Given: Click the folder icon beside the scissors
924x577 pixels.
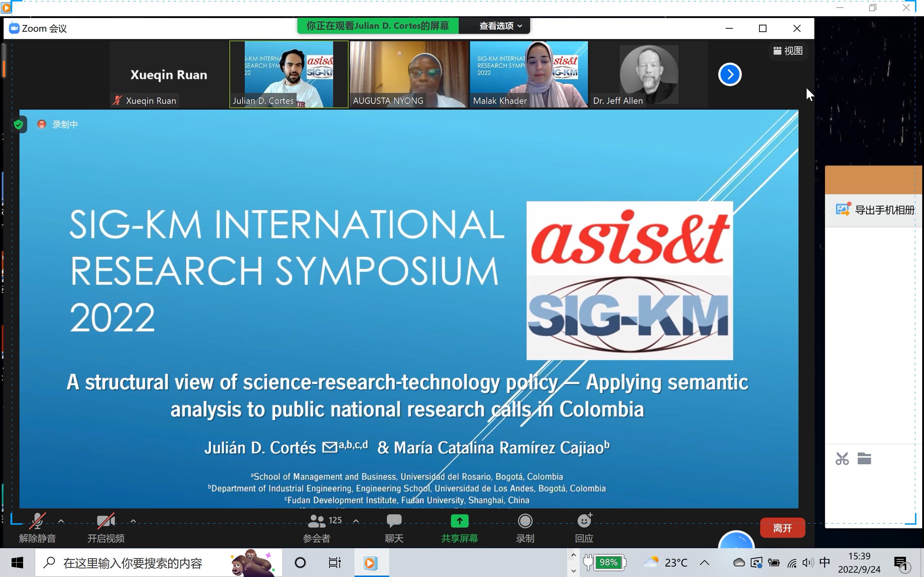Looking at the screenshot, I should (x=864, y=458).
